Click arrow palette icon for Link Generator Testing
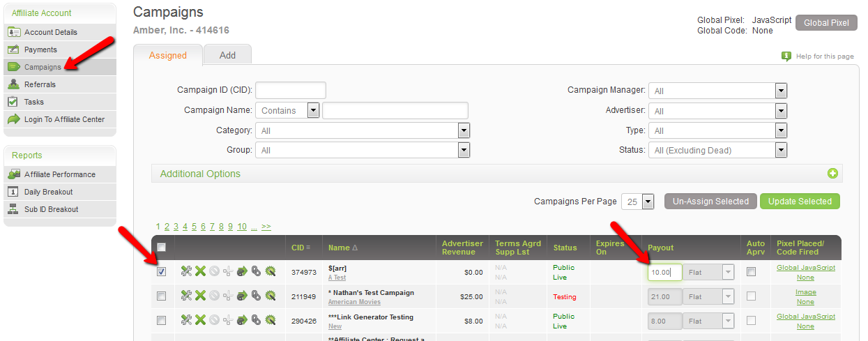This screenshot has width=868, height=341. coord(242,320)
